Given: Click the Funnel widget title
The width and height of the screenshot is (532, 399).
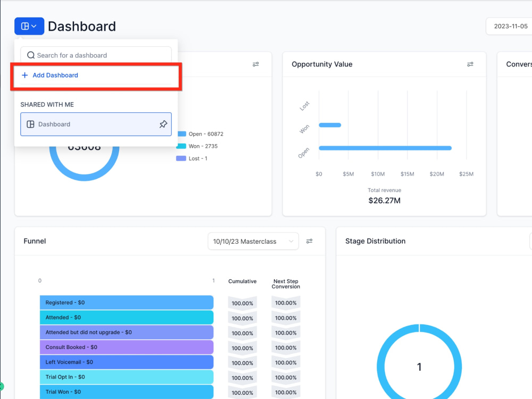Looking at the screenshot, I should [35, 241].
